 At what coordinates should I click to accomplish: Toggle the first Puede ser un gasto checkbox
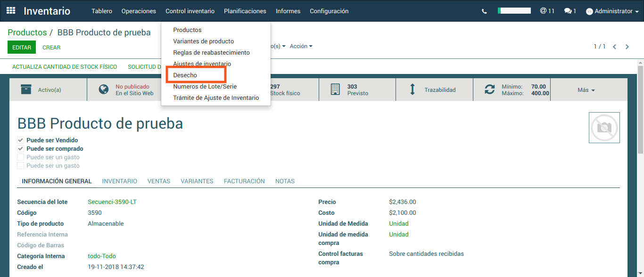pos(21,157)
